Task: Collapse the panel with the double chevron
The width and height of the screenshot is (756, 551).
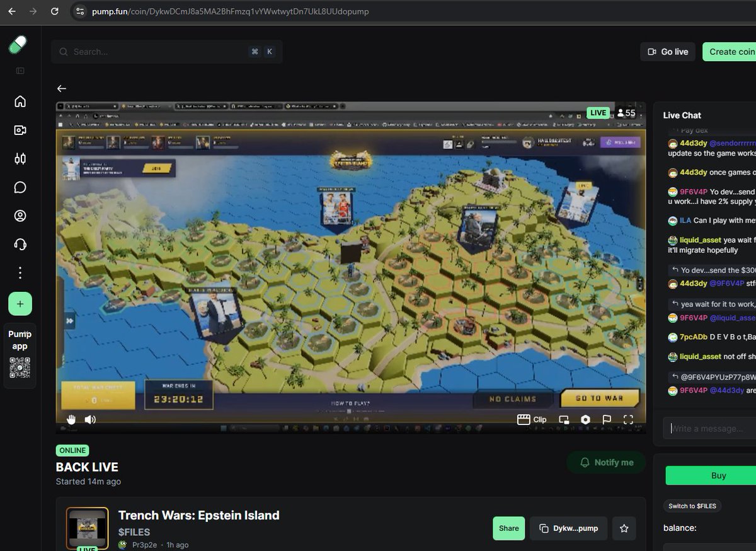Action: point(69,321)
